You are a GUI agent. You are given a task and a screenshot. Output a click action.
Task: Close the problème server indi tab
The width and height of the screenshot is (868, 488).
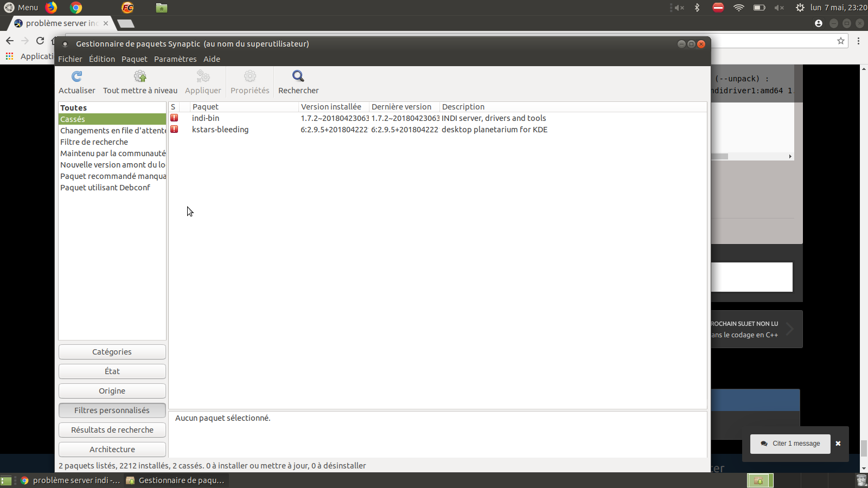pyautogui.click(x=106, y=23)
